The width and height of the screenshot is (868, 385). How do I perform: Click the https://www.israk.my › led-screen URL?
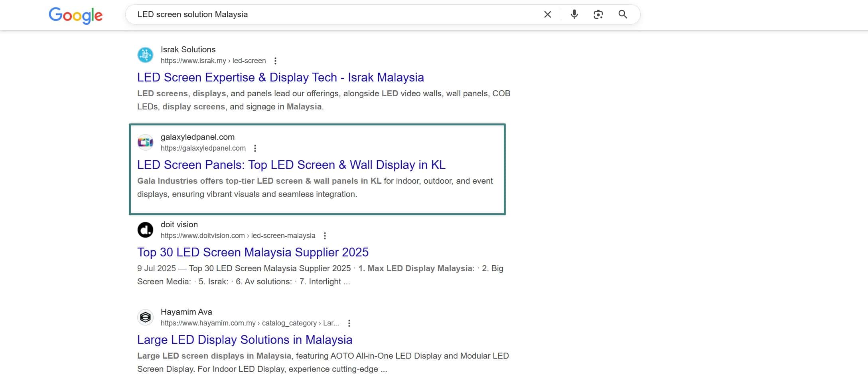click(213, 61)
